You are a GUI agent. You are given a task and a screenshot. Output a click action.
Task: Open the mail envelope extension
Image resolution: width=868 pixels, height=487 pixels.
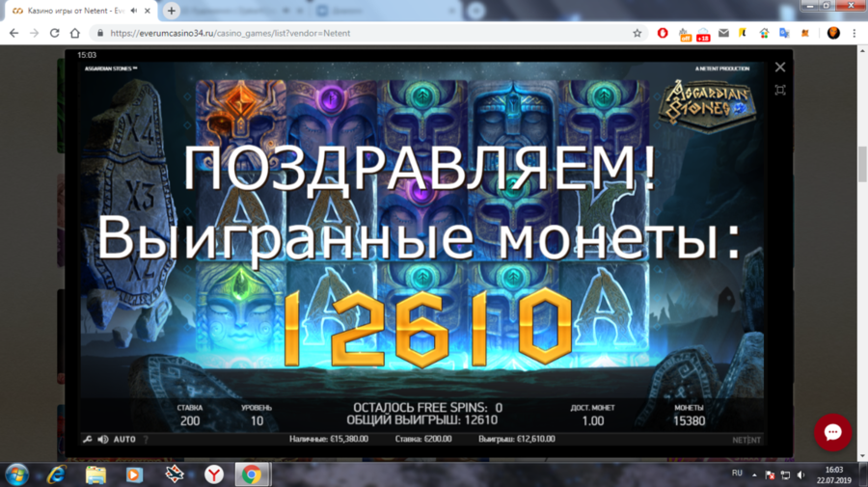point(723,33)
